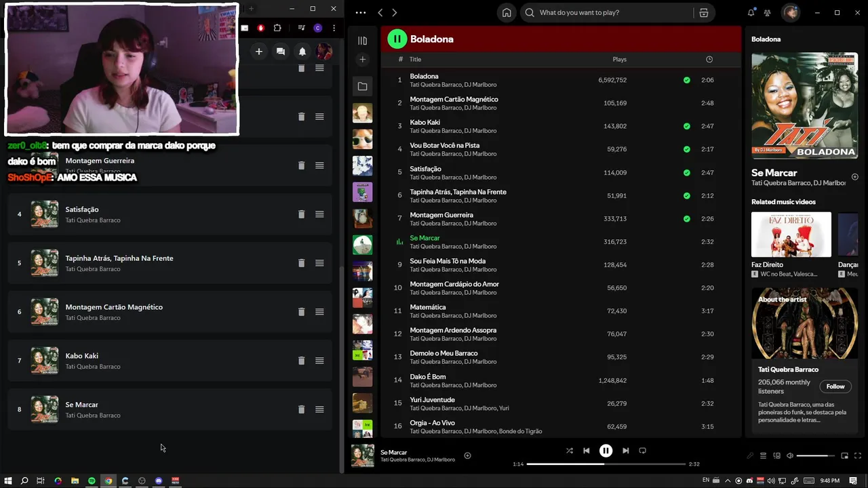Skip to next track in Spotify
868x488 pixels.
click(625, 450)
